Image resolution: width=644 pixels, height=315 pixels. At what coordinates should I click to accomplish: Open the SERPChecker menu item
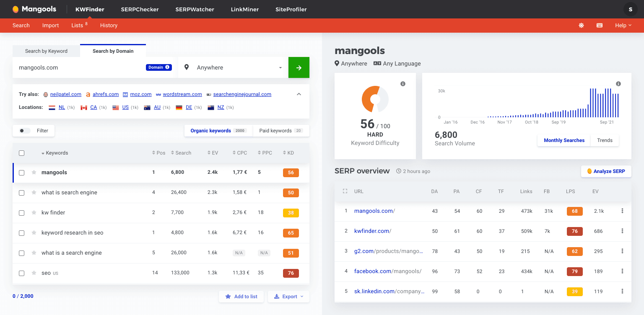(140, 9)
